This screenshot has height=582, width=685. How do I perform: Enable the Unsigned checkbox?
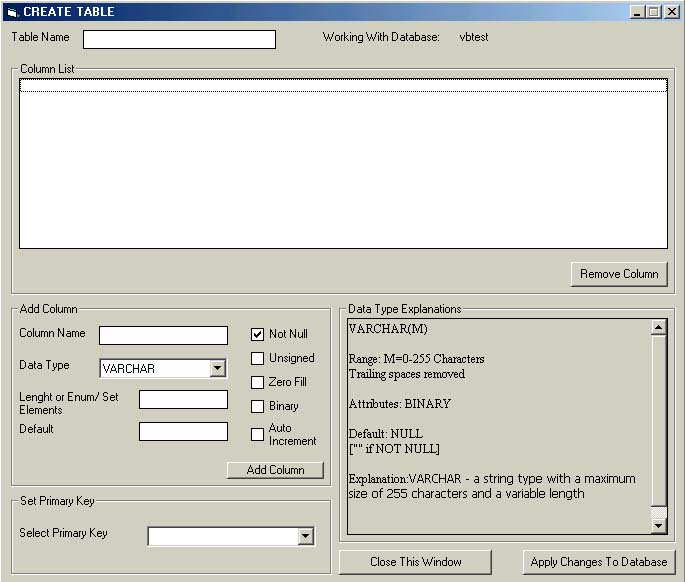257,358
